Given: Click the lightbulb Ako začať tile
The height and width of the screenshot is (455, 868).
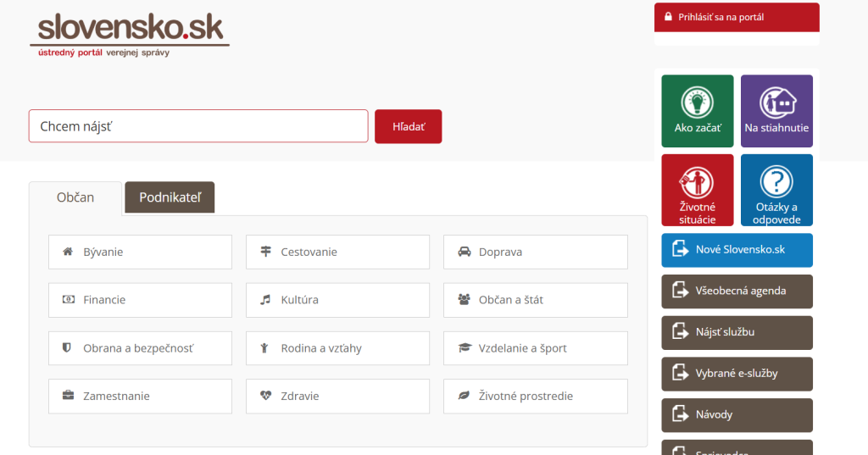Looking at the screenshot, I should 697,111.
